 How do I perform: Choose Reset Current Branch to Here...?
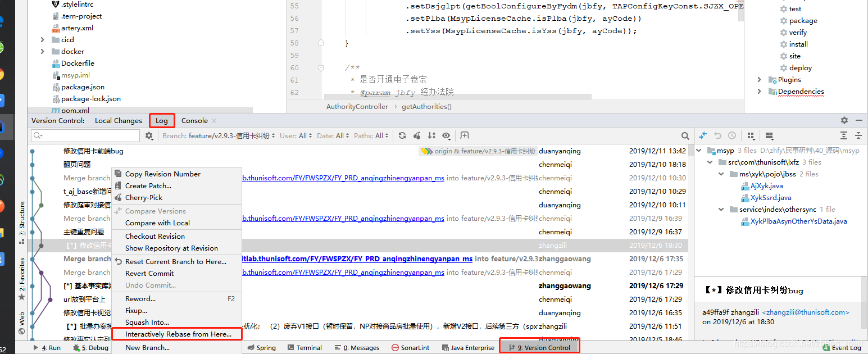click(x=177, y=261)
